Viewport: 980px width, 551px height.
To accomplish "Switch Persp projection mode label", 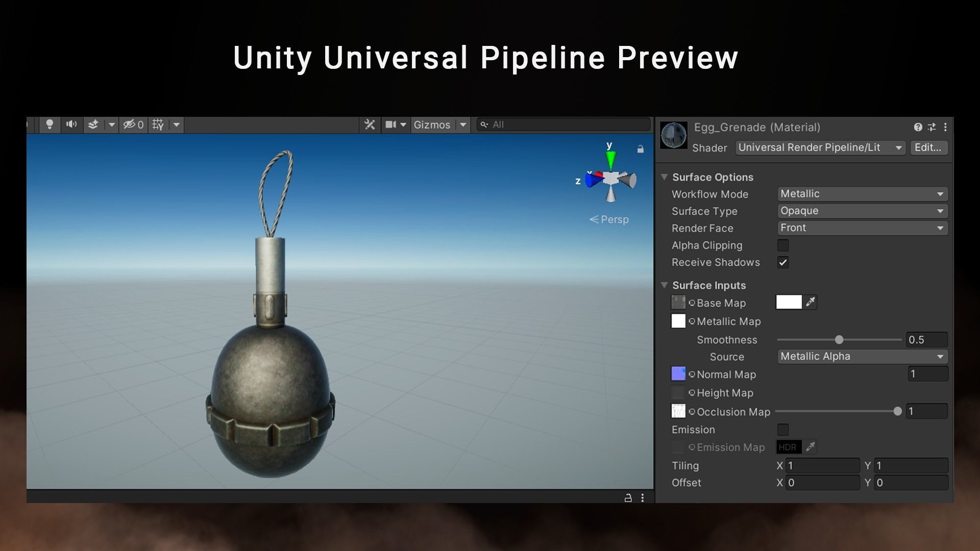I will 609,219.
